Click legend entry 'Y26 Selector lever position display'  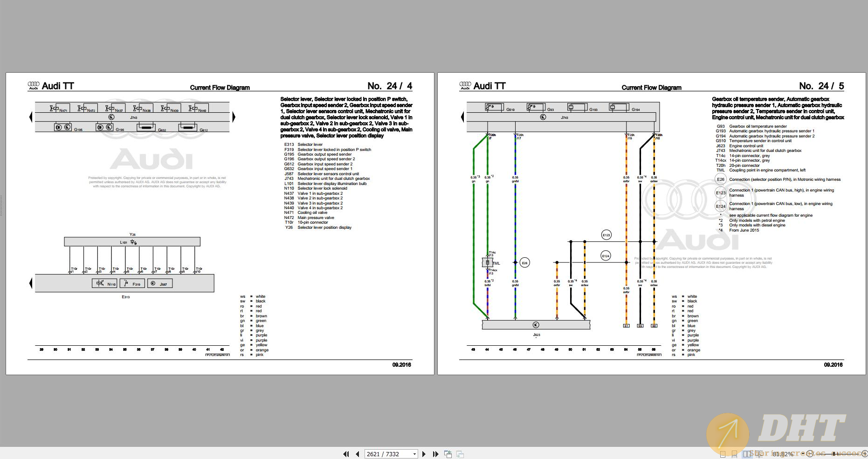pos(318,227)
